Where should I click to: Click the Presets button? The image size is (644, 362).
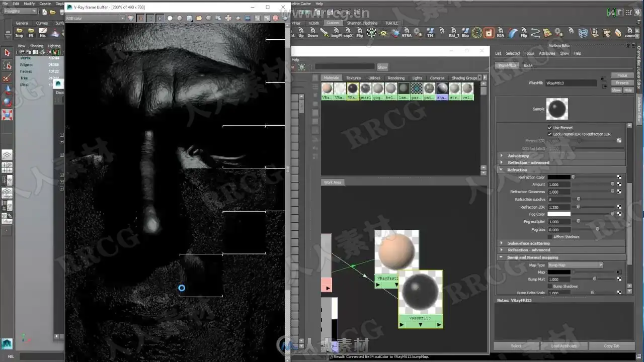pyautogui.click(x=622, y=82)
